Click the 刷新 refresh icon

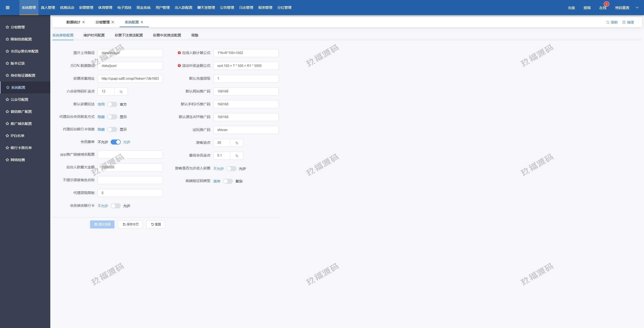click(x=608, y=22)
